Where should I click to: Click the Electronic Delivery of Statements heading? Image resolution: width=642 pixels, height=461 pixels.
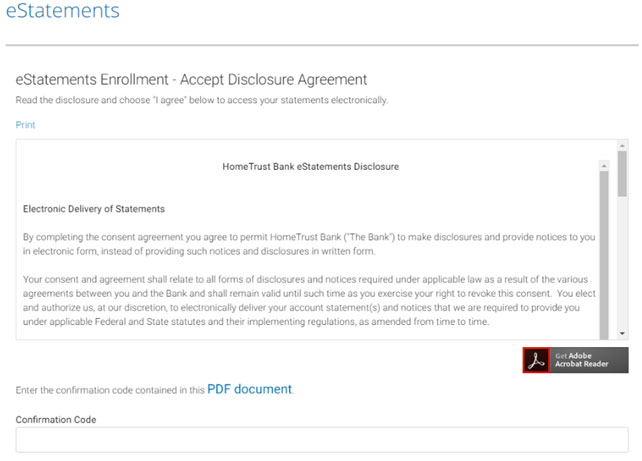pyautogui.click(x=94, y=209)
